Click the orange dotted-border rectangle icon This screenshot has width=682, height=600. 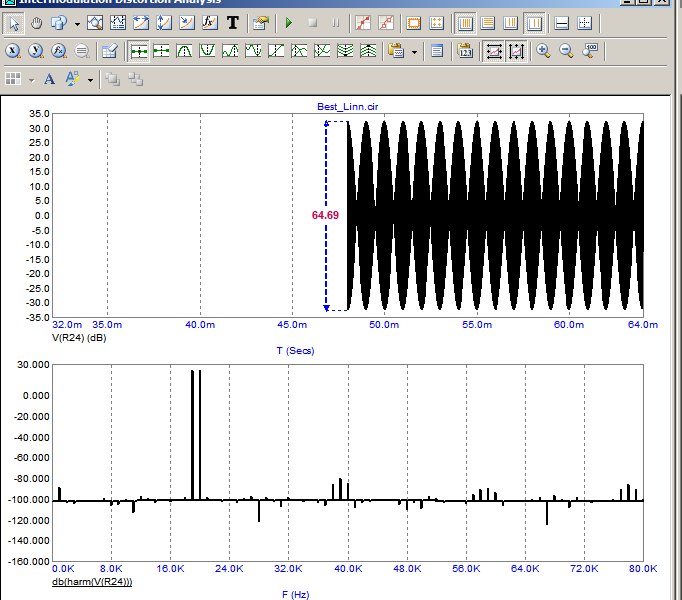414,23
